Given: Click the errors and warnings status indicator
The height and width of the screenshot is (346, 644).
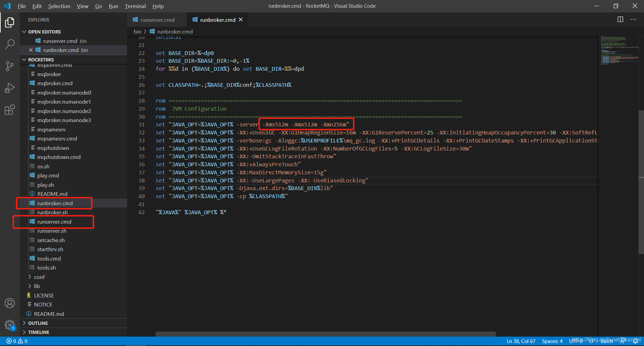Looking at the screenshot, I should [17, 341].
